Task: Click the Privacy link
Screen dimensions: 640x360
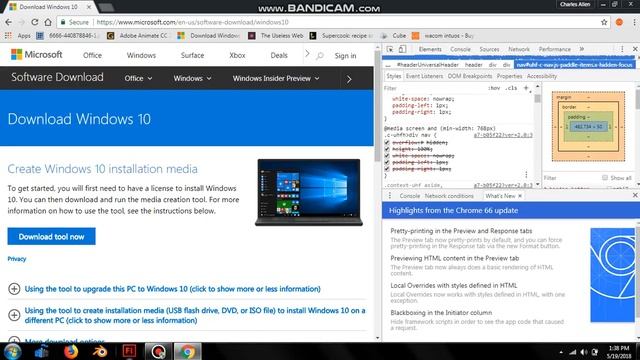Action: tap(17, 259)
